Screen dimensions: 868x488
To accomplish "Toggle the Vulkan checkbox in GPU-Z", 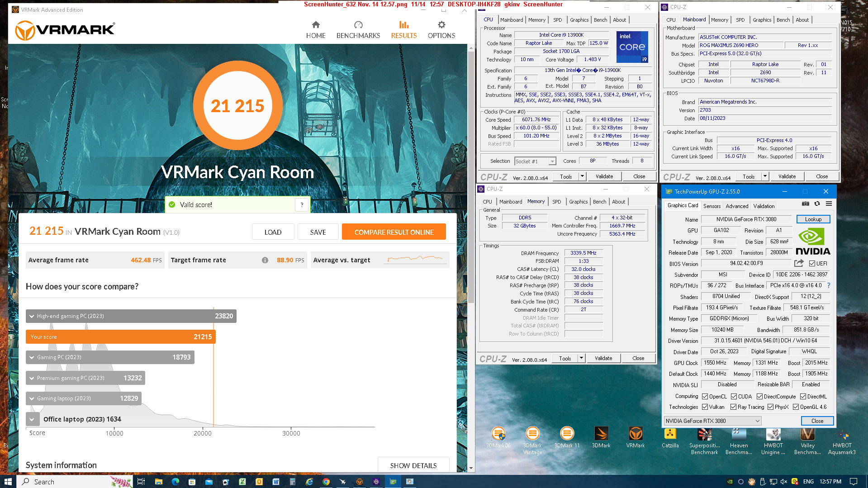I will click(x=705, y=407).
